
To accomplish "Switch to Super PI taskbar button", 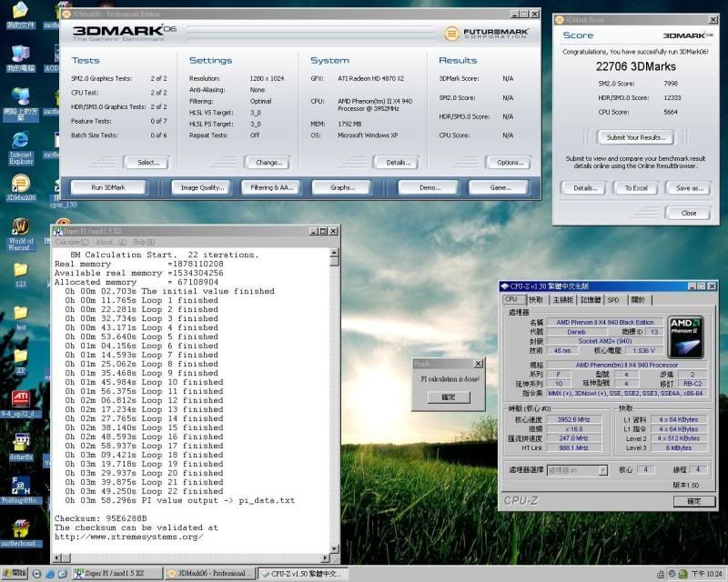I will (118, 574).
